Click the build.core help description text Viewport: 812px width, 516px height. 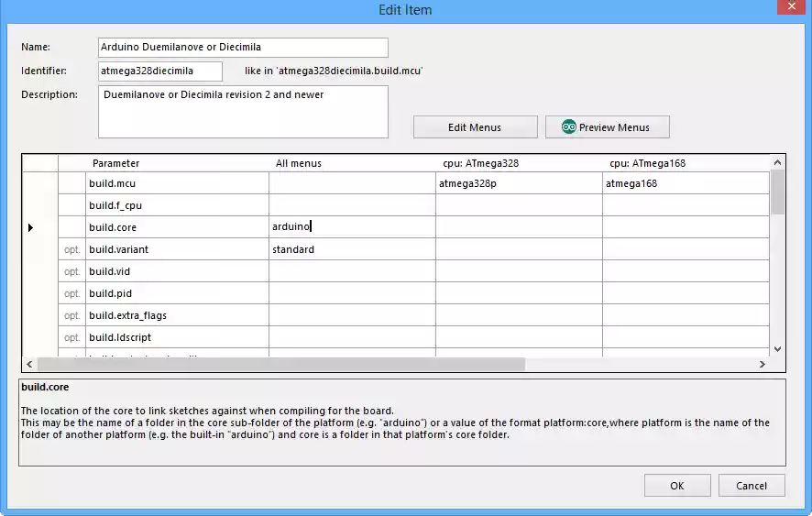(395, 423)
